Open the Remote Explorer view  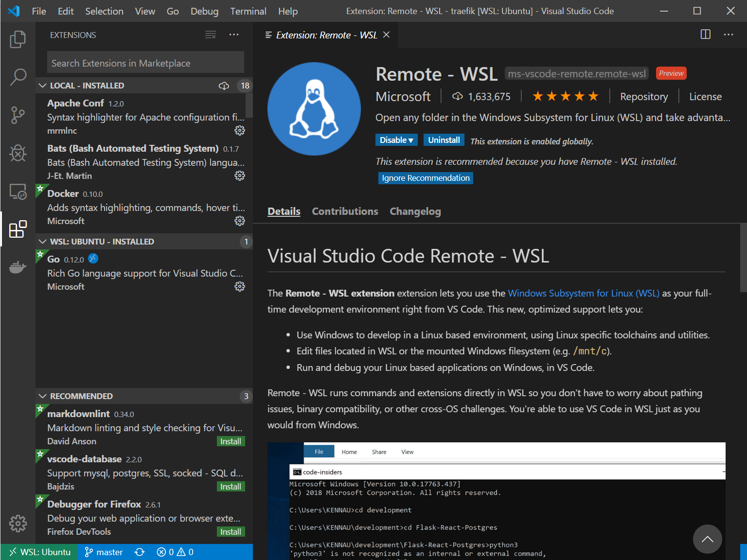18,192
